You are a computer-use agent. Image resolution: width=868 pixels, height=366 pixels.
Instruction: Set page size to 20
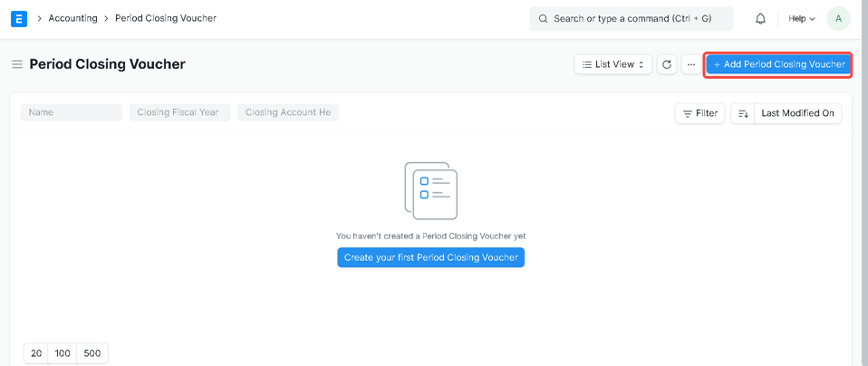click(36, 353)
